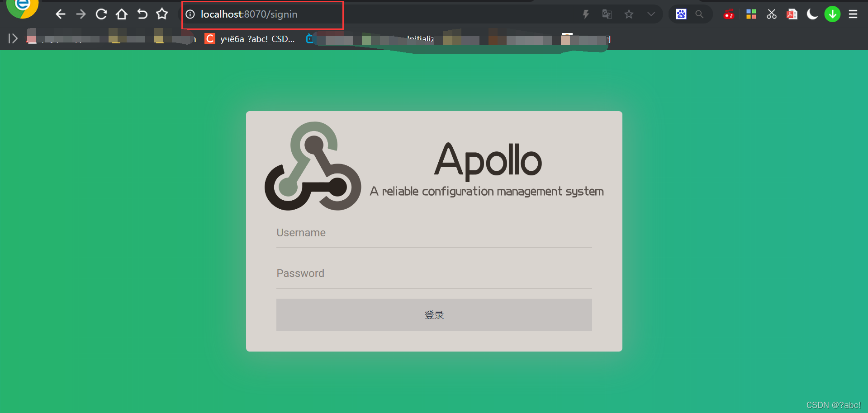This screenshot has width=868, height=413.
Task: Click the Baidu paw search engine icon
Action: [x=681, y=14]
